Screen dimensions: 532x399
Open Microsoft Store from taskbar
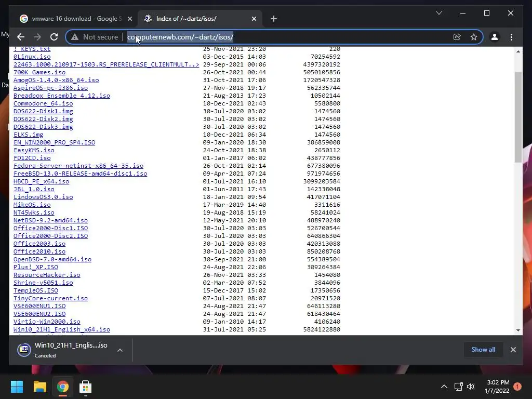pos(85,387)
